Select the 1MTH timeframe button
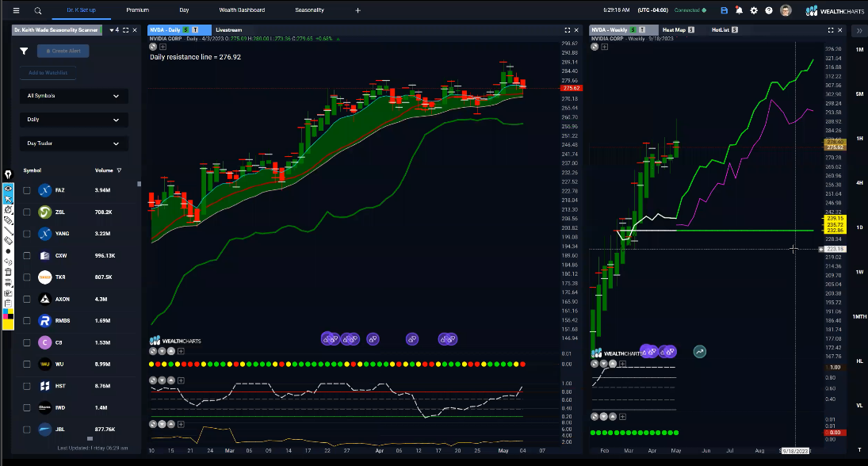This screenshot has height=466, width=868. (859, 316)
